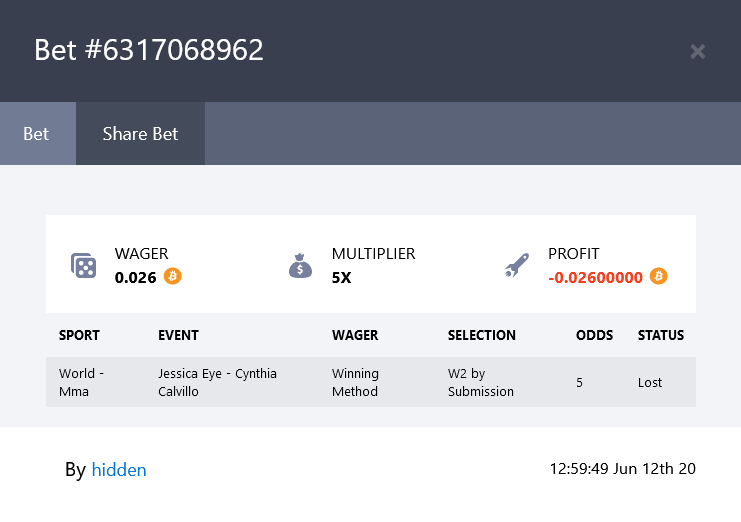Open the hidden user profile link

click(x=119, y=470)
